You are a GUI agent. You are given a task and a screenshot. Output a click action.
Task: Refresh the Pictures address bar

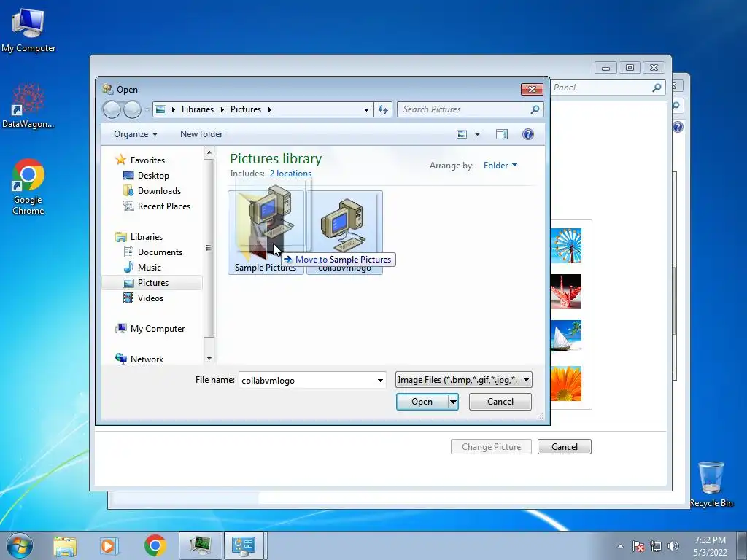(x=383, y=109)
